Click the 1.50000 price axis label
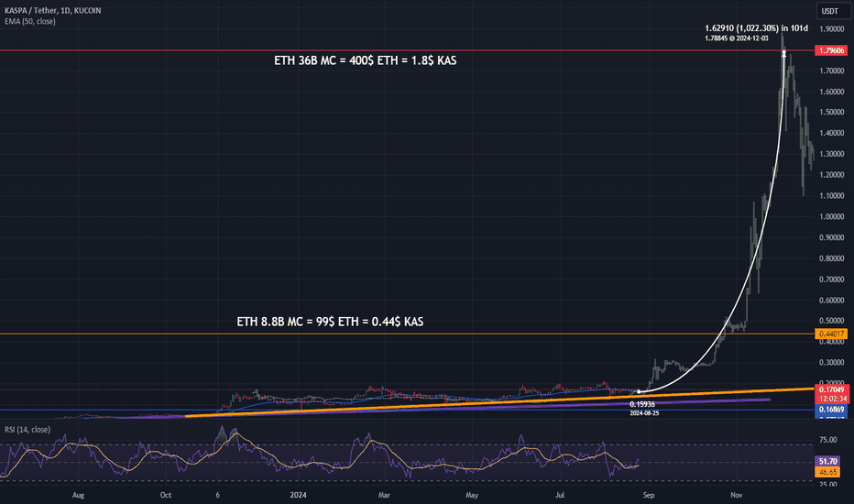 coord(832,112)
